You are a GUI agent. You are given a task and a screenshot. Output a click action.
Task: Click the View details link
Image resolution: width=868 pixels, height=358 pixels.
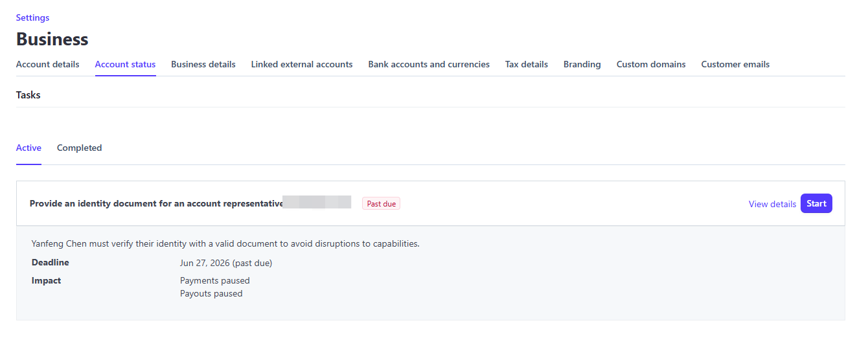[x=772, y=204]
